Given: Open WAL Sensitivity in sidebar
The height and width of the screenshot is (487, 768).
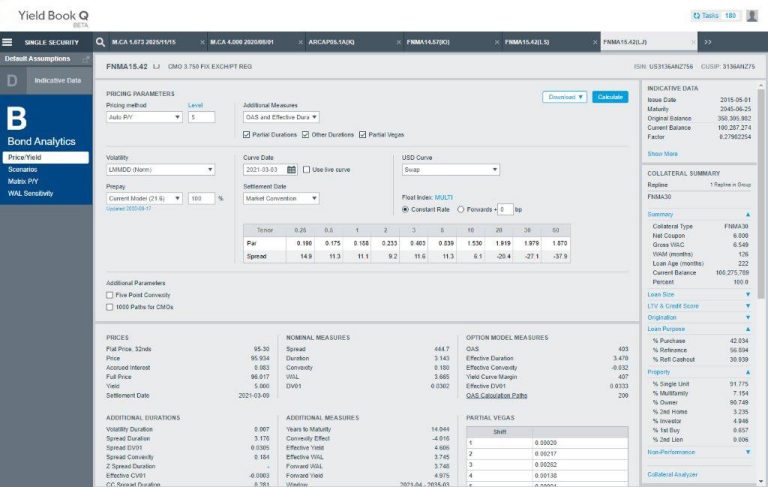Looking at the screenshot, I should [30, 194].
